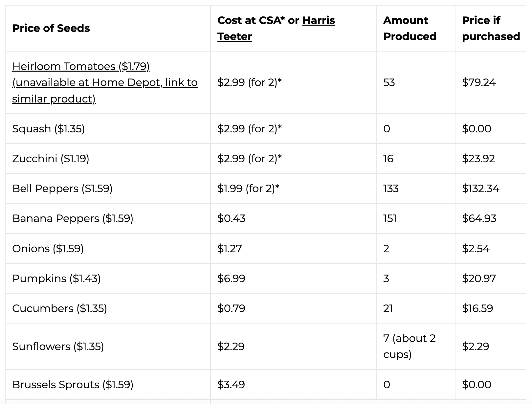
Task: Click the $132.34 bell peppers price
Action: [480, 189]
